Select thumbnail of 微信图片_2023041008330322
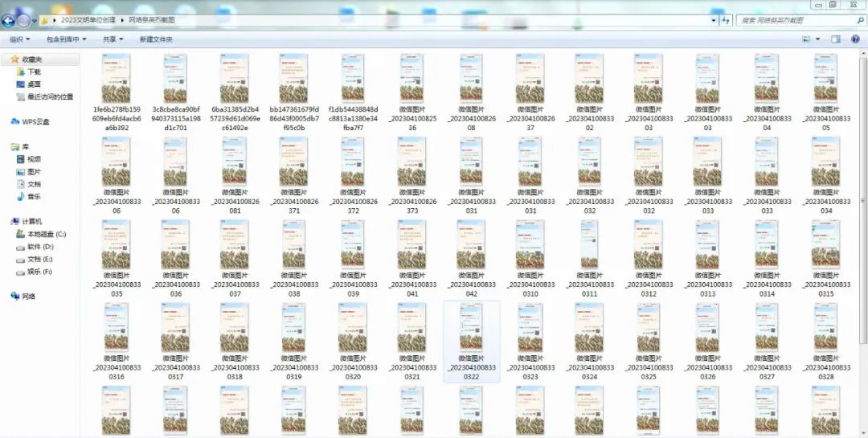 pyautogui.click(x=471, y=327)
